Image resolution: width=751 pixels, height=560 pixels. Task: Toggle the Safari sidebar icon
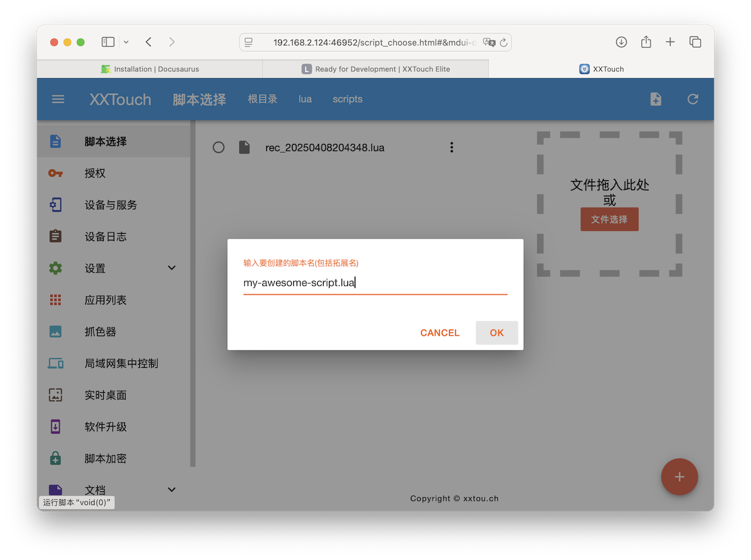click(108, 42)
